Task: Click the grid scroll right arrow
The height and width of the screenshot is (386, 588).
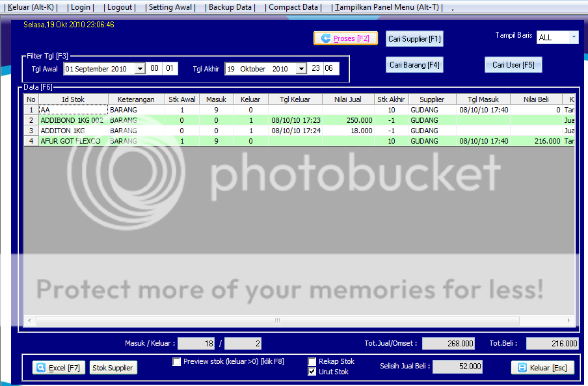Action: tap(568, 320)
